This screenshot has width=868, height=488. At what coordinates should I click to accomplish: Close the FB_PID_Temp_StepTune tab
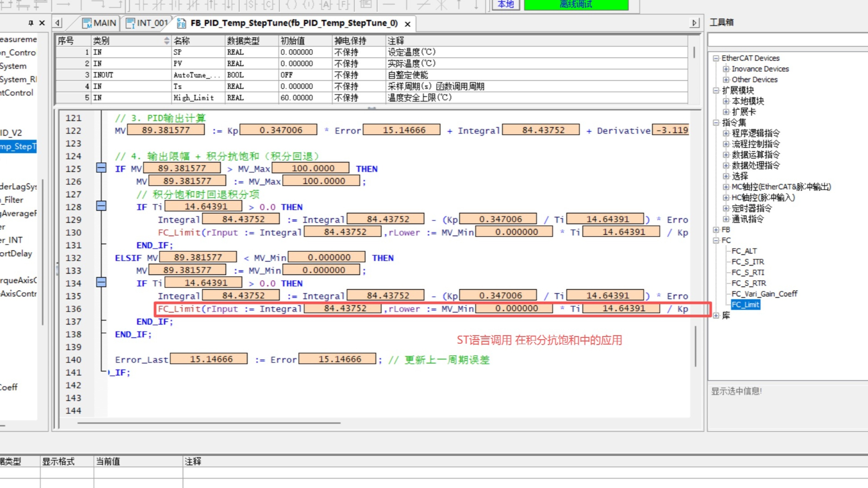(x=407, y=24)
